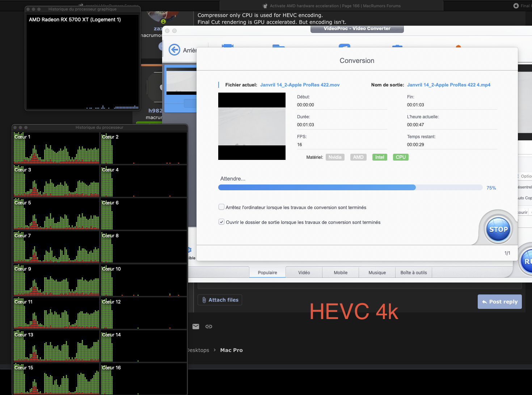
Task: Click the Cœur 13 usage graph
Action: (x=56, y=346)
